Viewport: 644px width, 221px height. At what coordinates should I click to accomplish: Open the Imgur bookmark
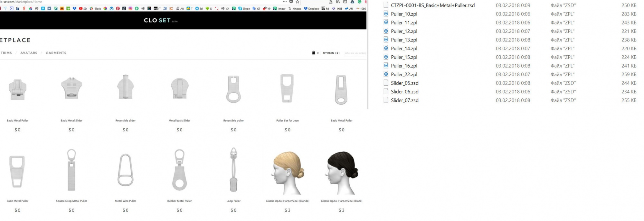(x=279, y=9)
